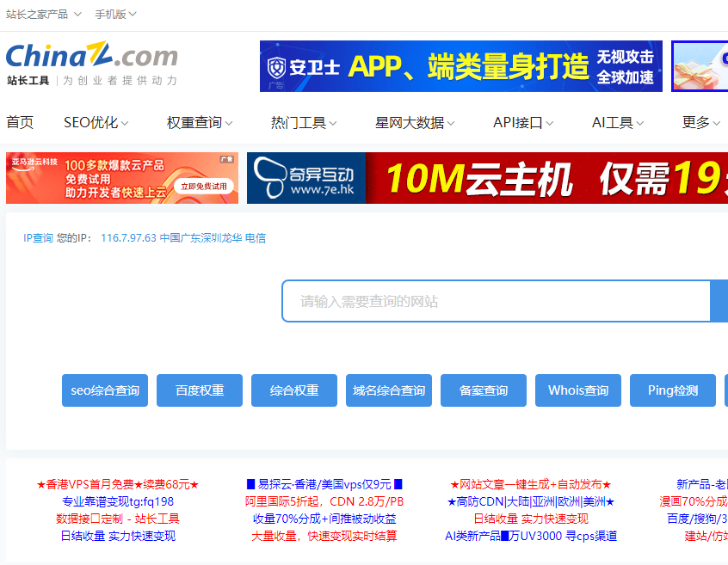Screen dimensions: 728x565
Task: Click IP address 116.7.97.63 location link
Action: pyautogui.click(x=183, y=238)
